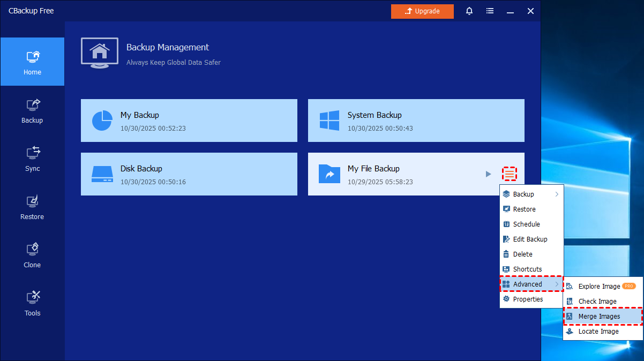Click Locate Image in the submenu
This screenshot has width=644, height=361.
(598, 332)
